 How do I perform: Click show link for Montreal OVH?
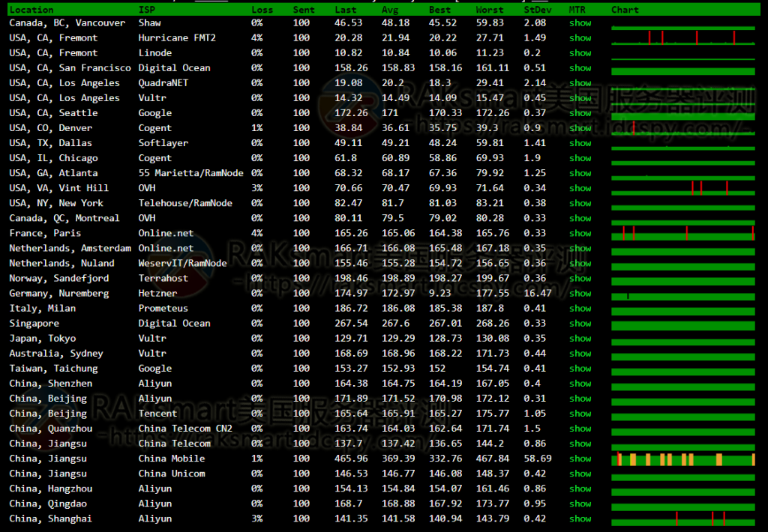[x=580, y=218]
